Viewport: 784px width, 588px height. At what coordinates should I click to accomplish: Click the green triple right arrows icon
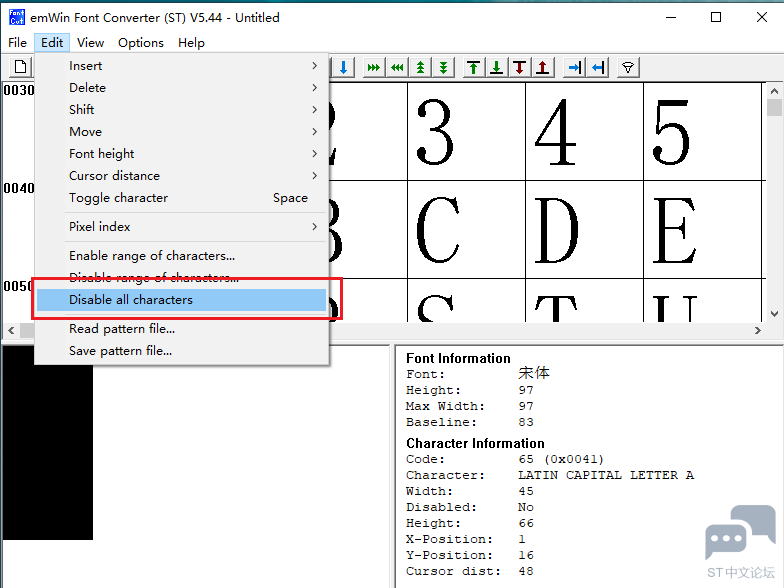373,67
